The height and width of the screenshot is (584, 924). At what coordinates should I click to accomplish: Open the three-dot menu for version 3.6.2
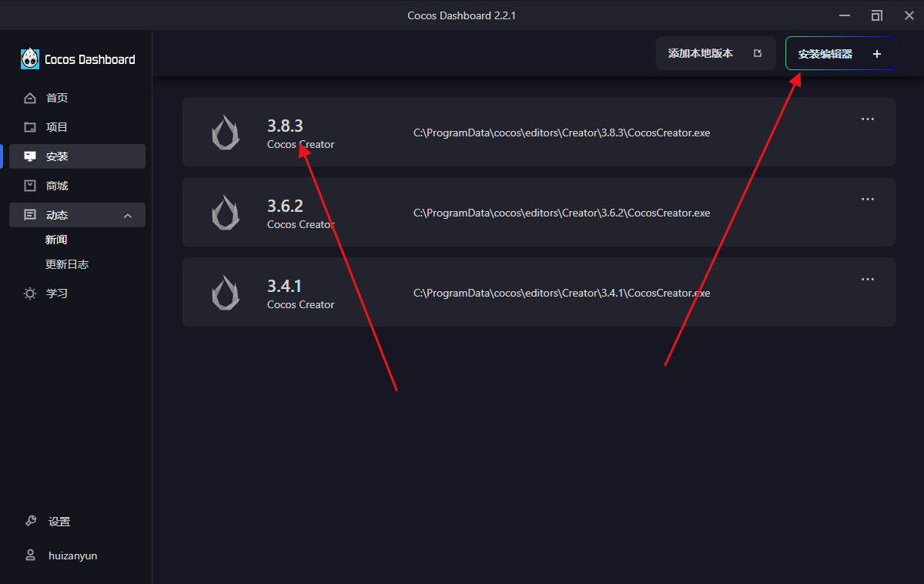click(868, 200)
